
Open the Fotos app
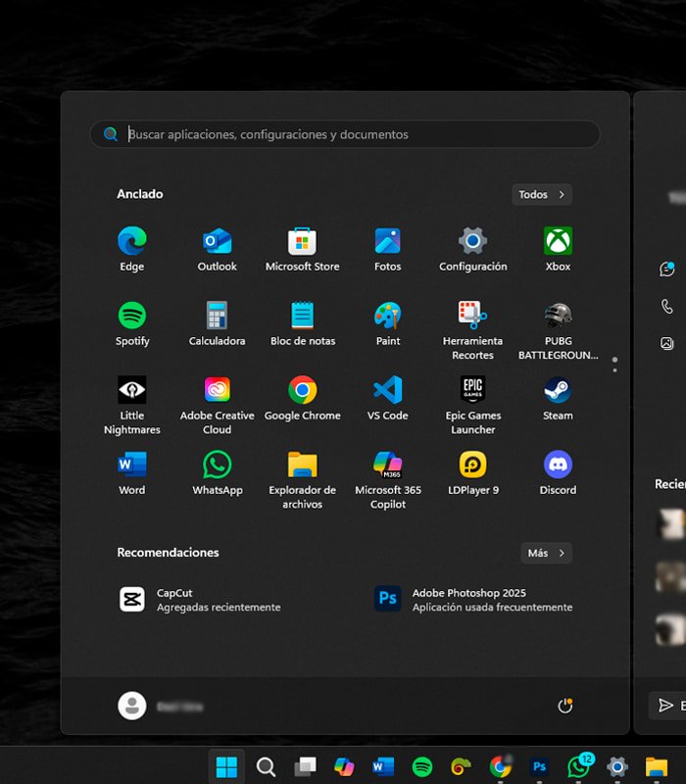tap(387, 249)
